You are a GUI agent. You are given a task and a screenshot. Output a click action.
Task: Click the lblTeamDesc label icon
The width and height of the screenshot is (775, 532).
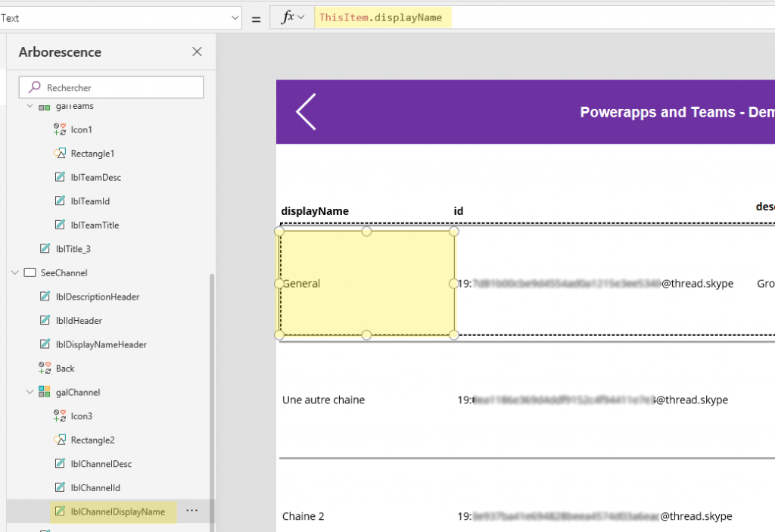[x=59, y=177]
